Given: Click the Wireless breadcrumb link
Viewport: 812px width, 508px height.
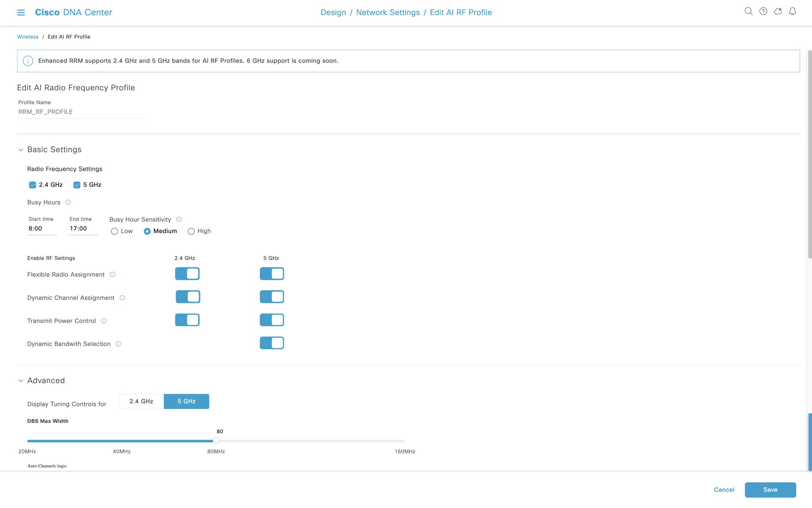Looking at the screenshot, I should [x=27, y=37].
